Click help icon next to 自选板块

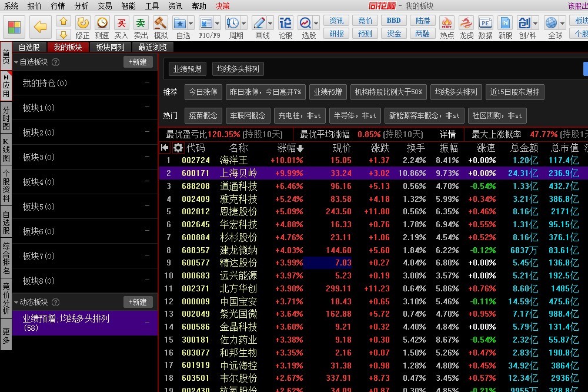click(x=55, y=62)
